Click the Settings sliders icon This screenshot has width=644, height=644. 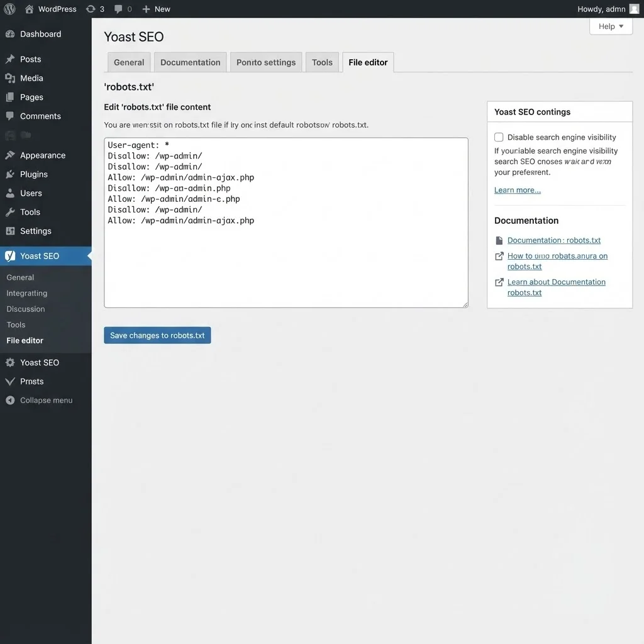pyautogui.click(x=10, y=231)
